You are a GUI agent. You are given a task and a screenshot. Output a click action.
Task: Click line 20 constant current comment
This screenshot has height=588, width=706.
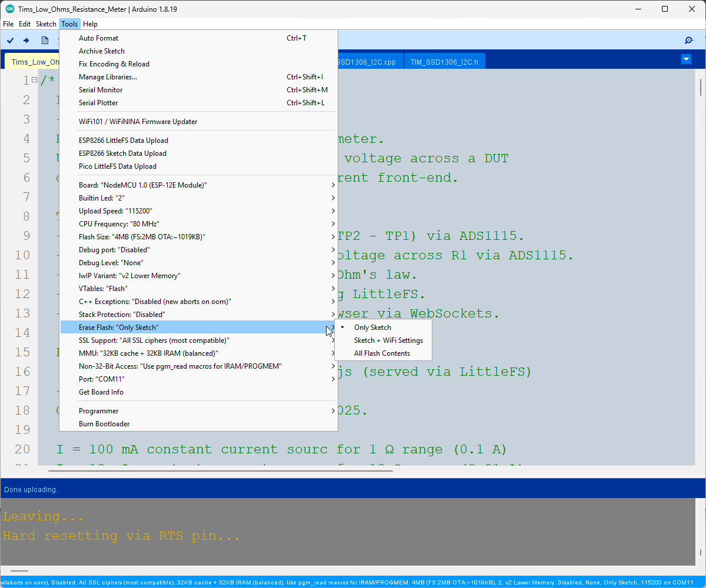pyautogui.click(x=282, y=449)
